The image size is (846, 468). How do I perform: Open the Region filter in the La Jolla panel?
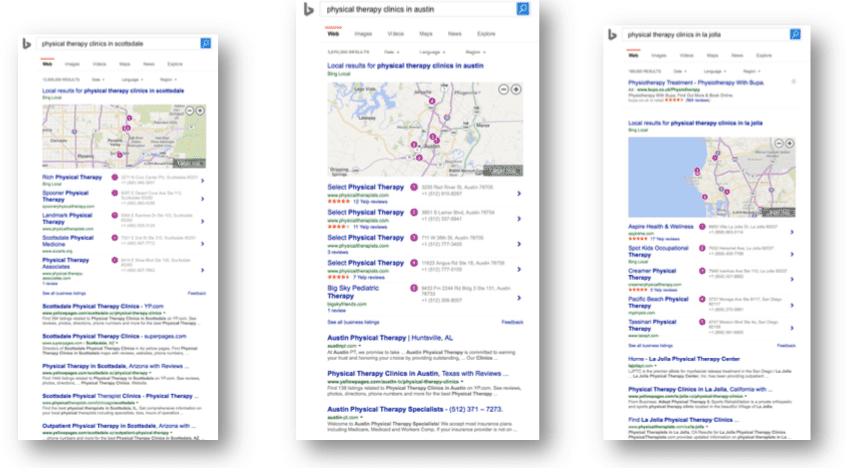[x=751, y=71]
